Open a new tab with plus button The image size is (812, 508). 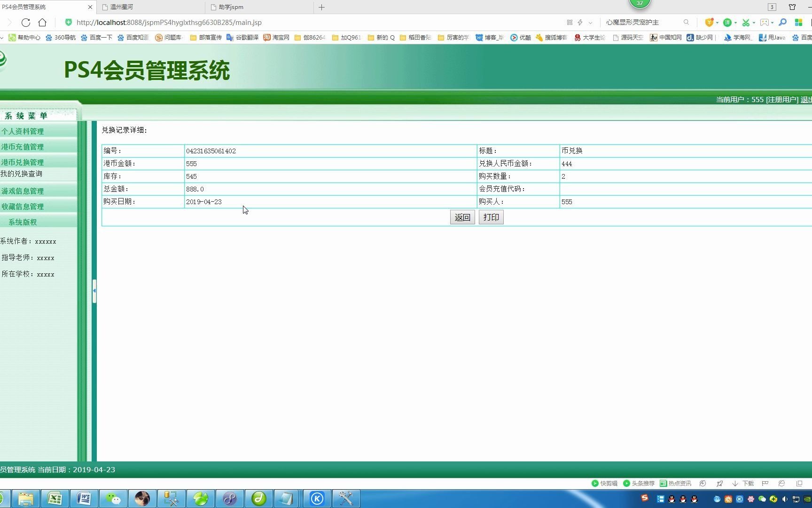point(321,7)
